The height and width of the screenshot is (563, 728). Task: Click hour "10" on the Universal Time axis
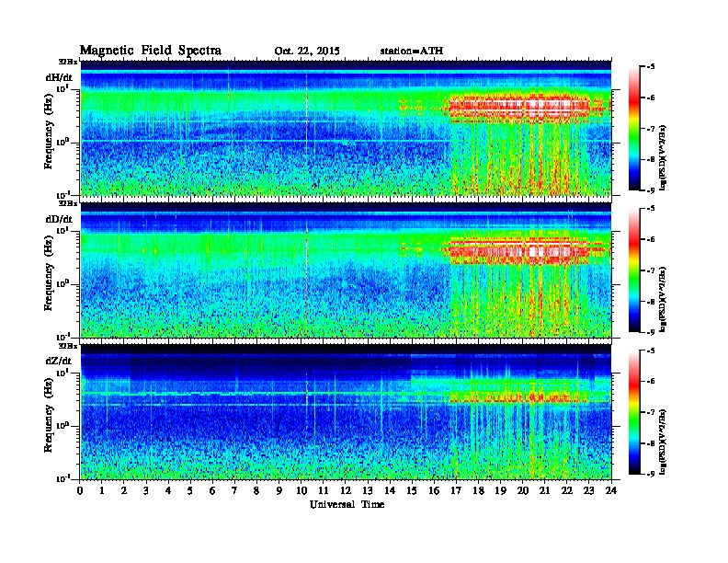(x=301, y=490)
